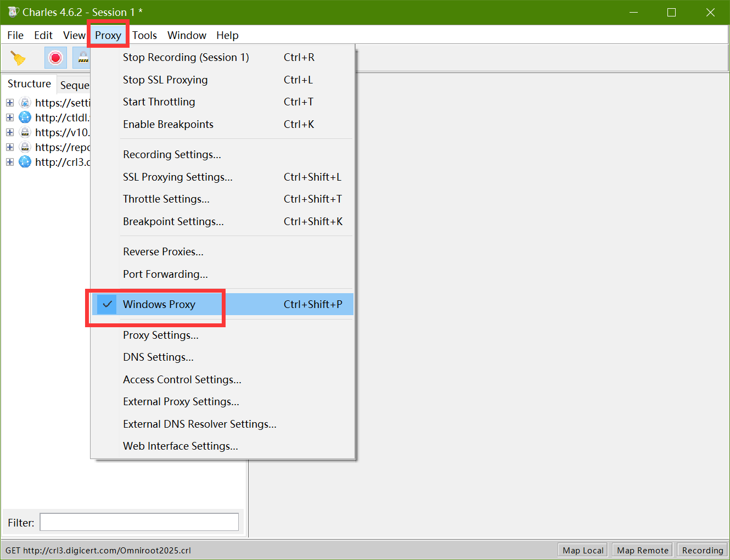Click the padlock icon beside https://repo
The image size is (730, 560).
click(25, 147)
